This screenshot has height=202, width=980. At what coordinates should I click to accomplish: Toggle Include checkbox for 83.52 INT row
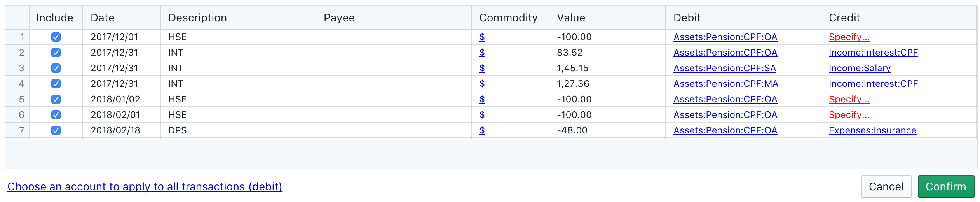pos(56,53)
